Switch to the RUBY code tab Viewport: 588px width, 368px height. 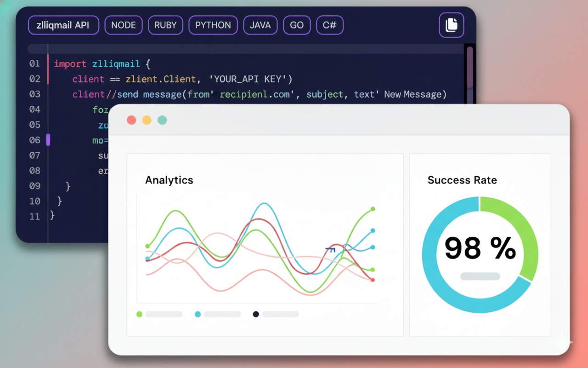pyautogui.click(x=165, y=25)
